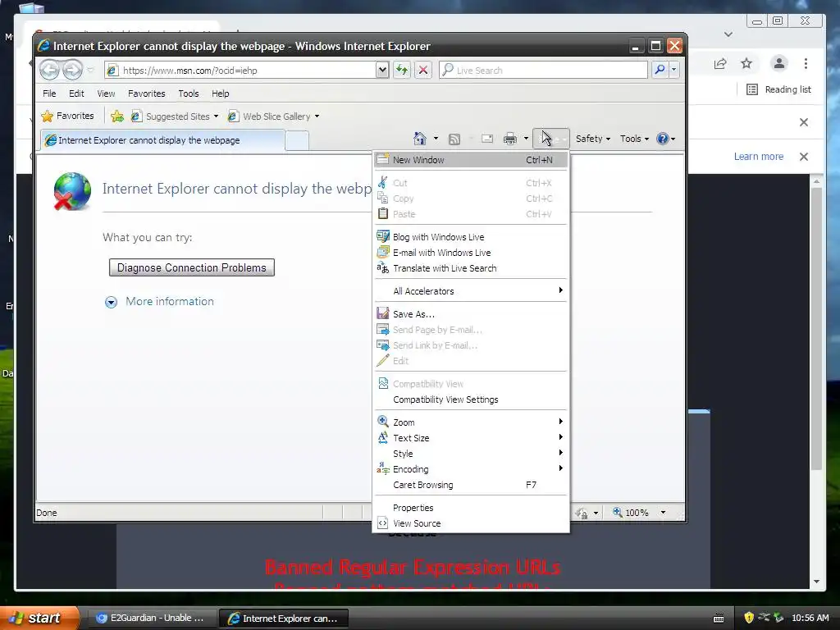
Task: Click the Windows start button
Action: point(39,618)
